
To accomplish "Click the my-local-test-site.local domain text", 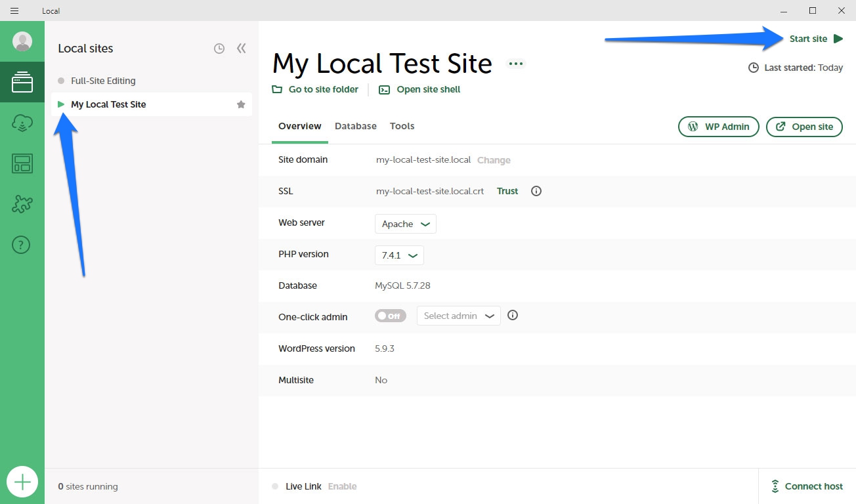I will (x=423, y=160).
